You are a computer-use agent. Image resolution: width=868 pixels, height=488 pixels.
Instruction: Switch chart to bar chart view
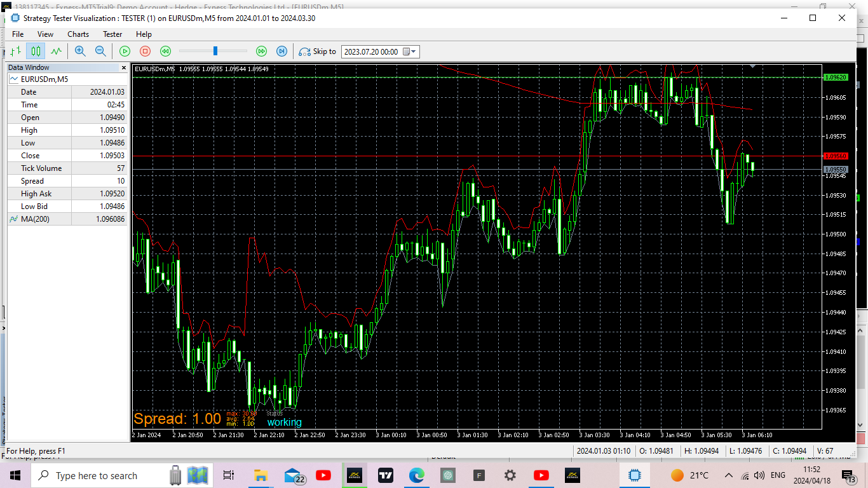coord(16,51)
